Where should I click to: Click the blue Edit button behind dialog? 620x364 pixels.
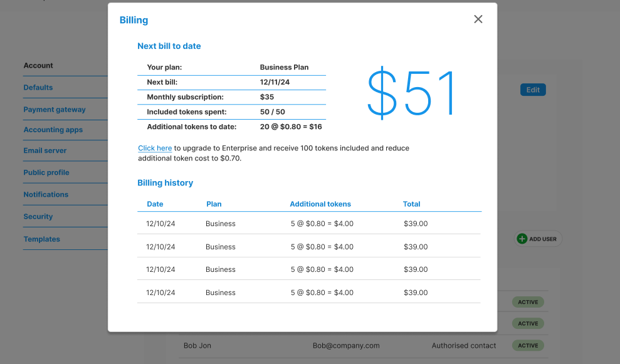point(533,90)
